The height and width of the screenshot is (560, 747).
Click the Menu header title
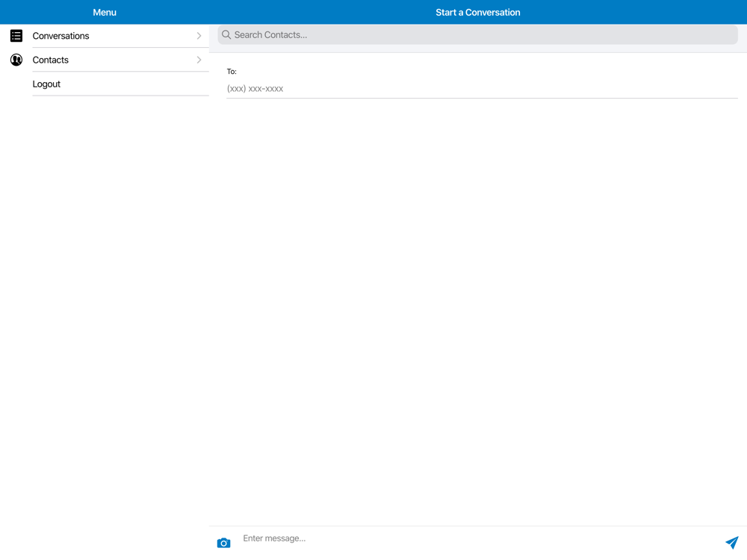click(105, 13)
